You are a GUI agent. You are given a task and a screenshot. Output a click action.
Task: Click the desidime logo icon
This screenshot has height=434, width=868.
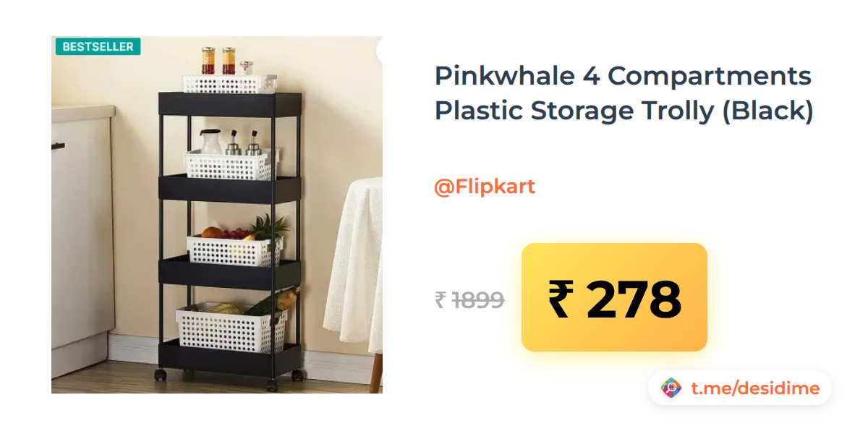tap(671, 388)
